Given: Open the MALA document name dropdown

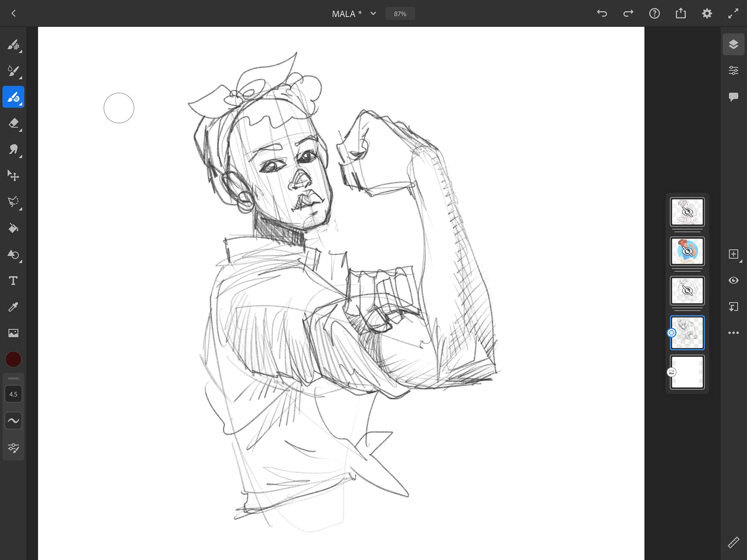Looking at the screenshot, I should click(354, 14).
